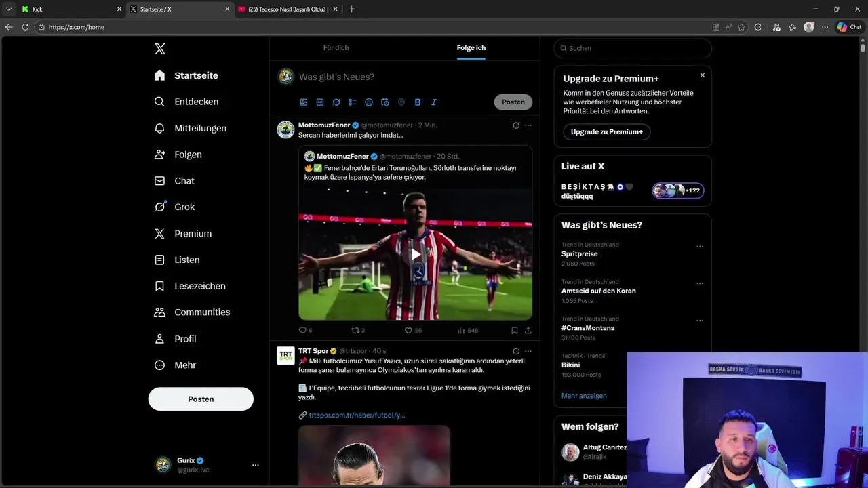Add location tag to post
The height and width of the screenshot is (488, 868).
[401, 102]
